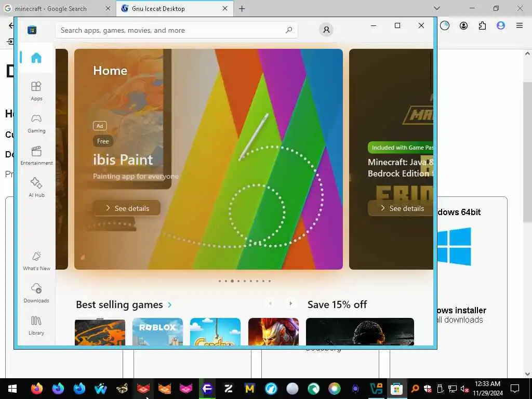Viewport: 532px width, 399px height.
Task: Go to Home in Store sidebar
Action: [x=36, y=58]
